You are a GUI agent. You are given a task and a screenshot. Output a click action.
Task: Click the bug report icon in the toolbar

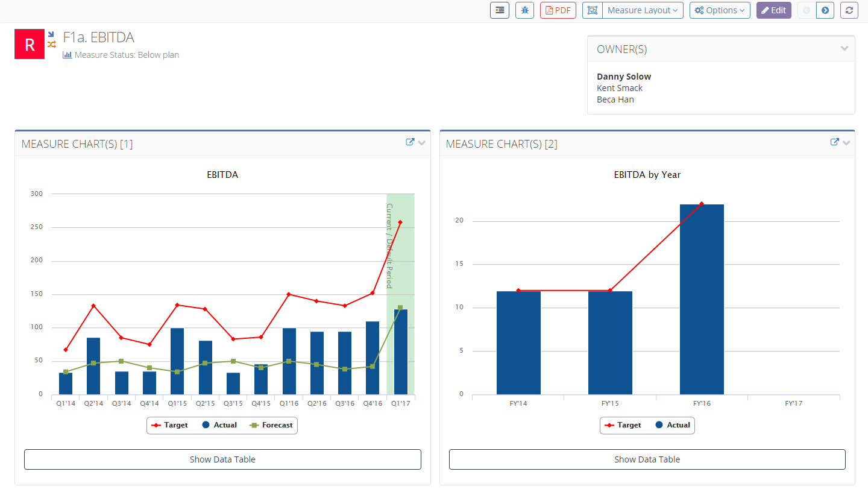[524, 10]
